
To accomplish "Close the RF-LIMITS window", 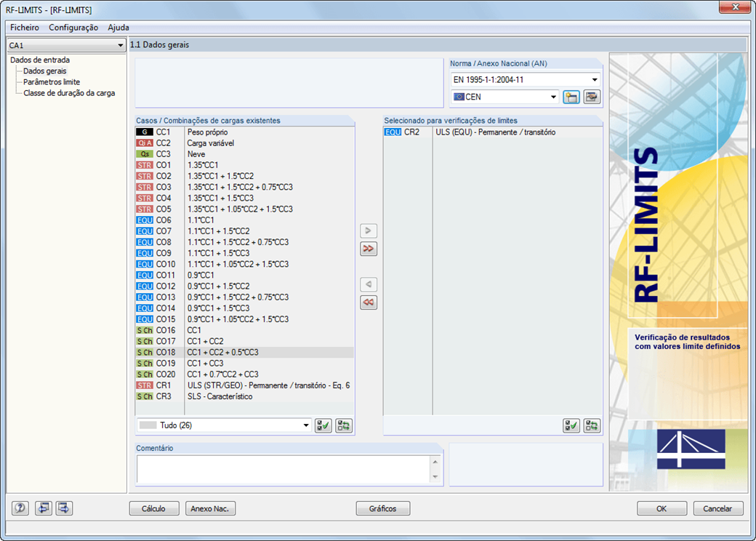I will pos(735,7).
